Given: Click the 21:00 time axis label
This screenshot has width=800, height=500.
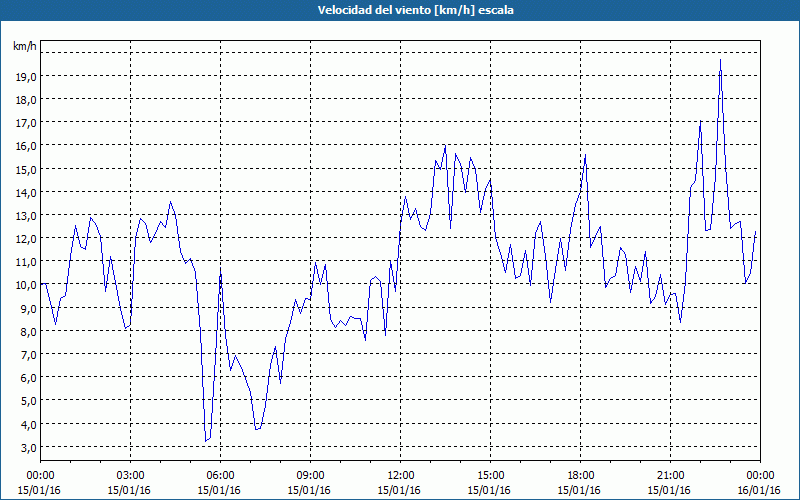Looking at the screenshot, I should tap(670, 476).
